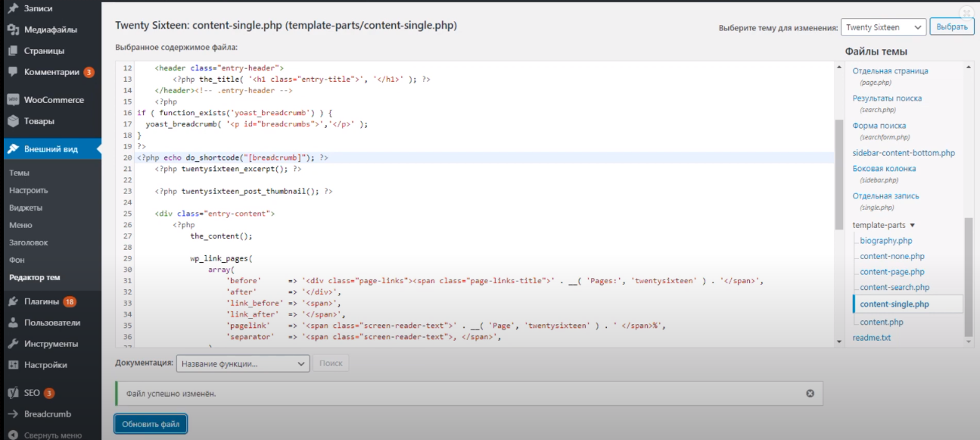Open the function name documentation dropdown

point(242,364)
